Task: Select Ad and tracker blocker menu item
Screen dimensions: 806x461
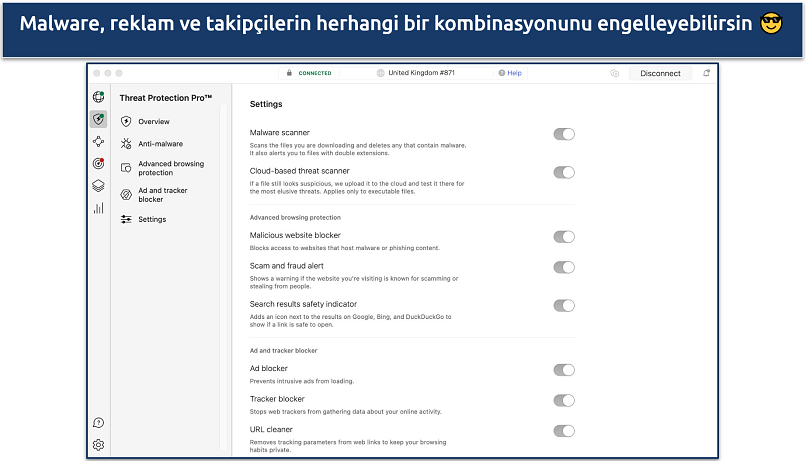Action: click(162, 194)
